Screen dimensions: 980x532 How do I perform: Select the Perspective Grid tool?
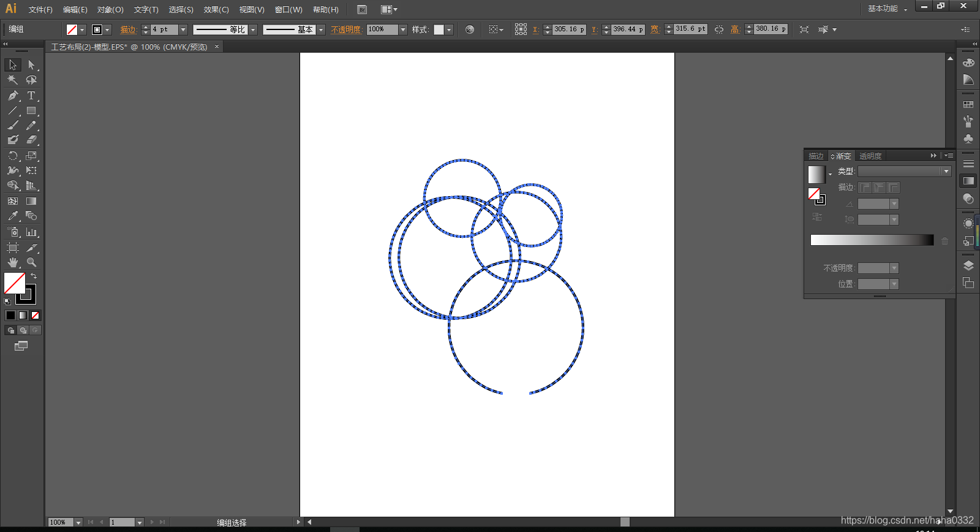(x=31, y=185)
